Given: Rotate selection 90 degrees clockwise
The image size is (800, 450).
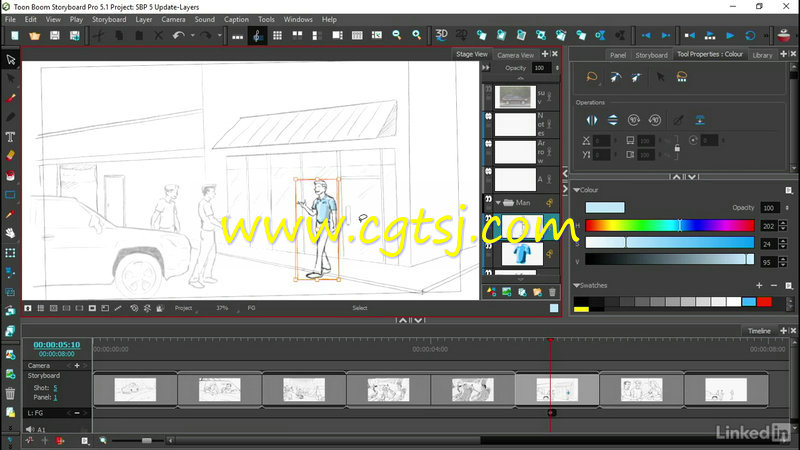Looking at the screenshot, I should pos(634,120).
